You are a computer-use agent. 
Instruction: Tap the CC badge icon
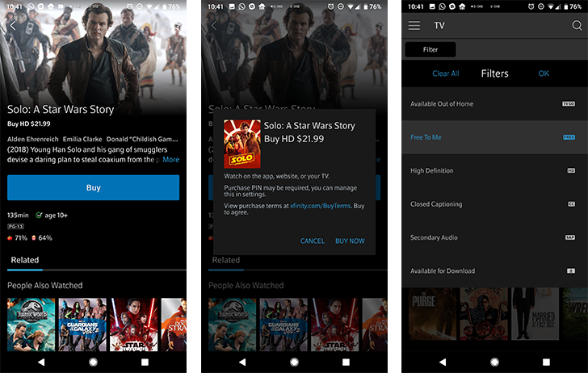click(571, 204)
